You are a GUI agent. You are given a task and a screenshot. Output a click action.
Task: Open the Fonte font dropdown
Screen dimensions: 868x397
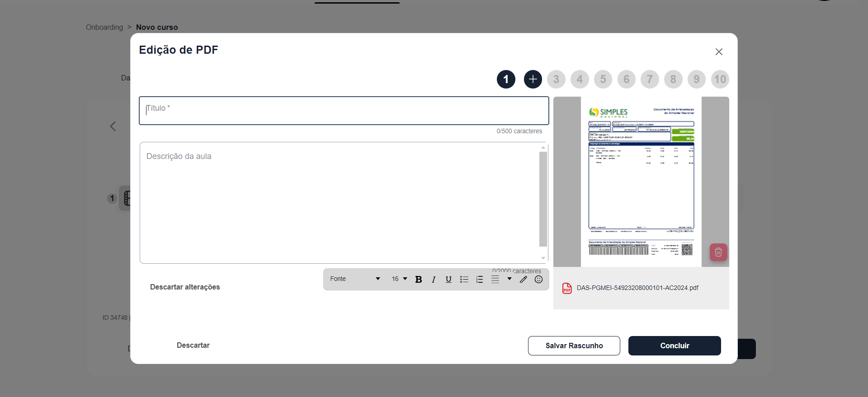click(x=355, y=279)
